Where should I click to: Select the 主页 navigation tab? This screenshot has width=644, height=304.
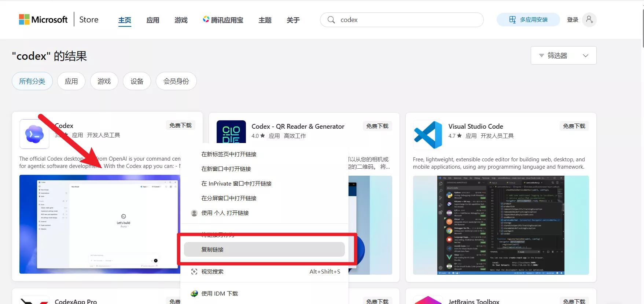click(125, 20)
